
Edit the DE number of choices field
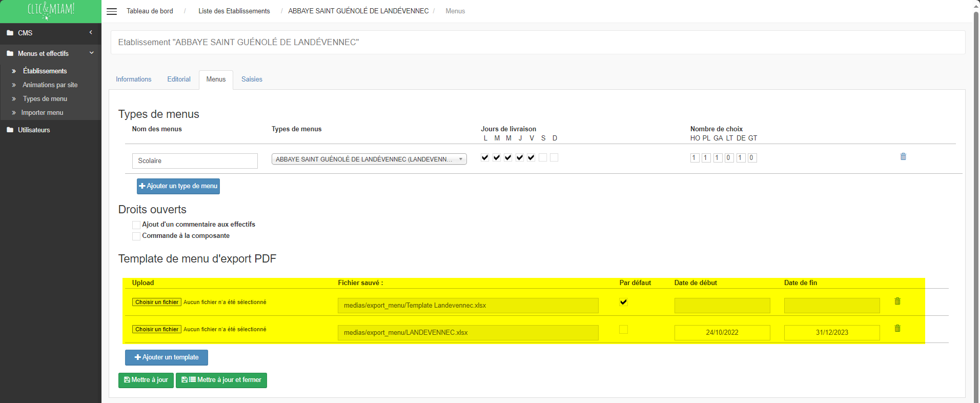coord(741,158)
